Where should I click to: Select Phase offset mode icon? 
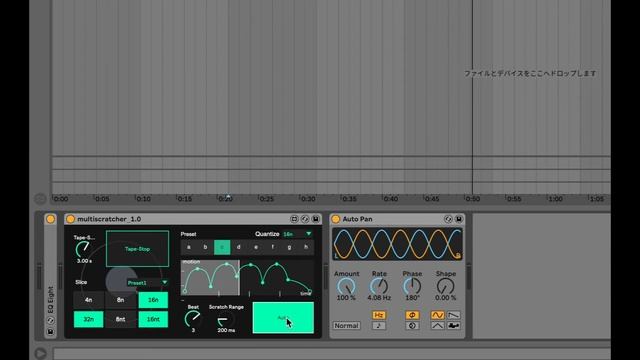[x=412, y=315]
